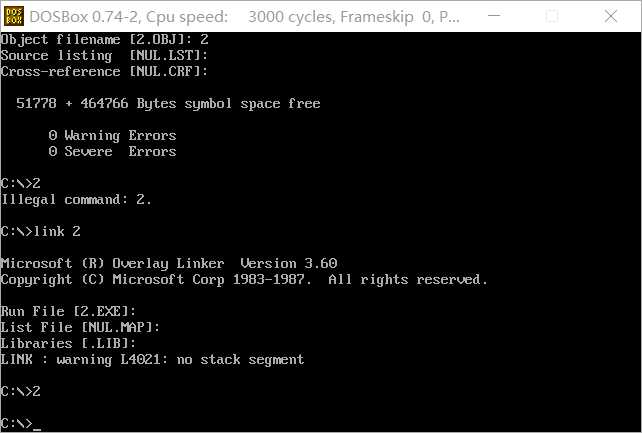Viewport: 642px width, 433px height.
Task: Click the "Cross-reference [NUL.CRF]:" line
Action: pos(104,71)
